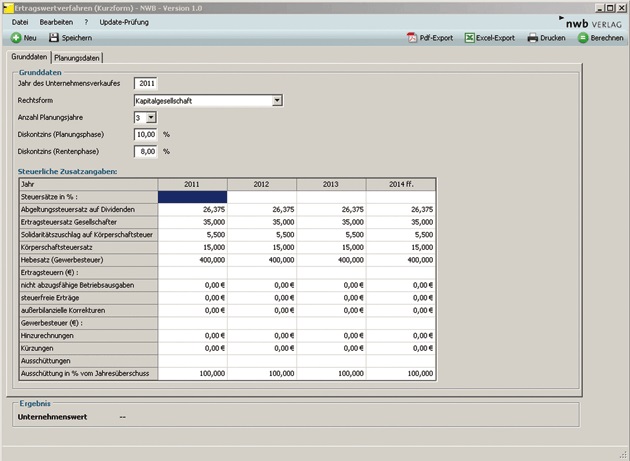This screenshot has height=461, width=630.
Task: Open the Bearbeiten menu
Action: [56, 21]
